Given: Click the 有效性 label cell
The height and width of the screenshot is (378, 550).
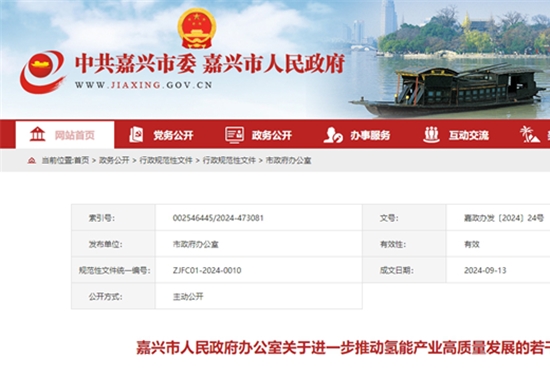Looking at the screenshot, I should (404, 244).
